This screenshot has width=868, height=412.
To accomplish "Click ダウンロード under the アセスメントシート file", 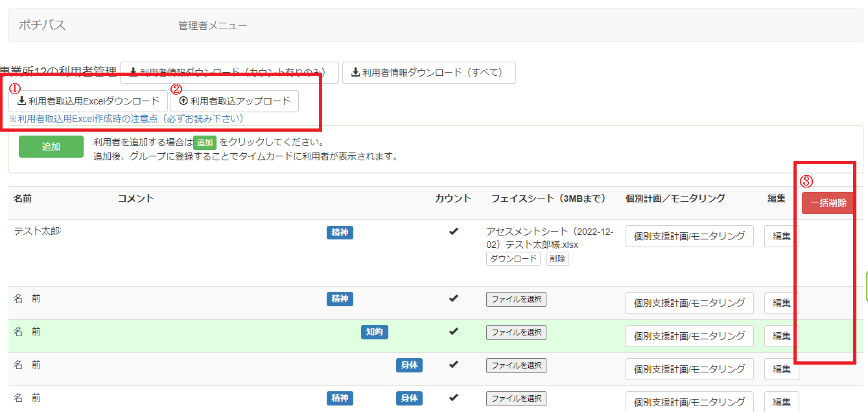I will (513, 258).
